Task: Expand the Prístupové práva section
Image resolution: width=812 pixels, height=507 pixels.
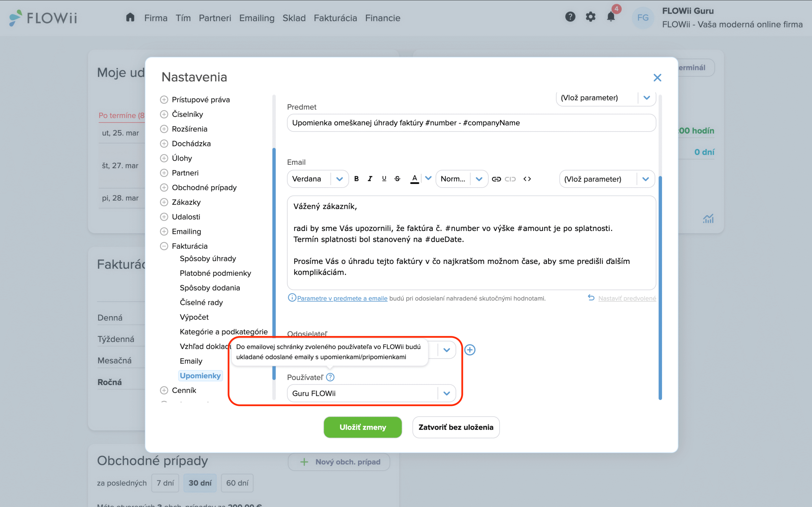Action: [164, 99]
